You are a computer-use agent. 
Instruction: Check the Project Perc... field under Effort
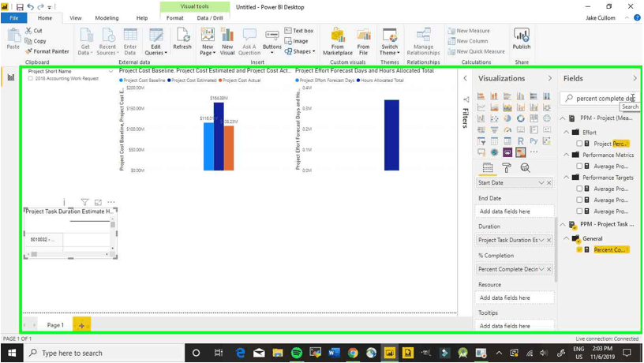click(x=579, y=144)
